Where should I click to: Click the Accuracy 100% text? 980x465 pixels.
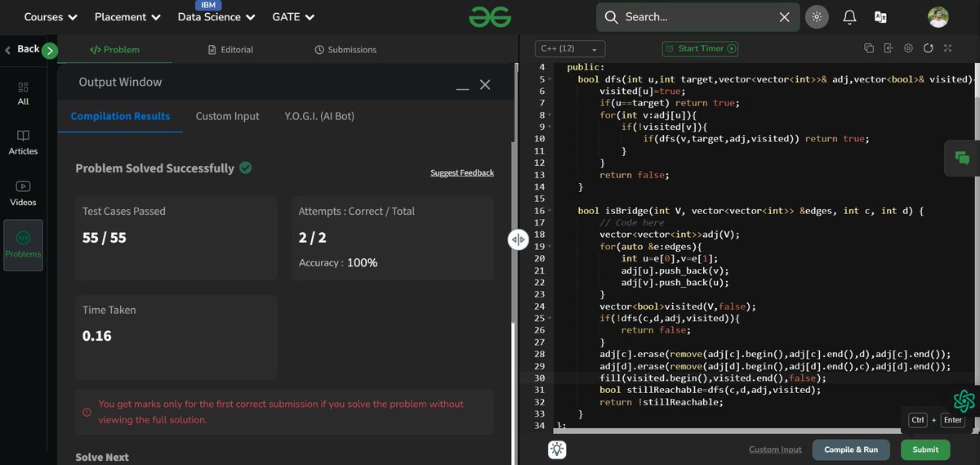coord(338,262)
